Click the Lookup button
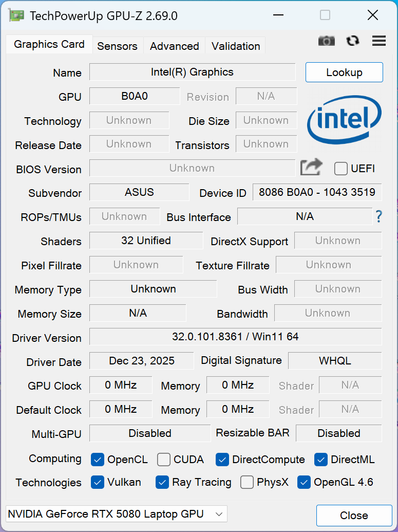This screenshot has width=398, height=532. (x=344, y=72)
